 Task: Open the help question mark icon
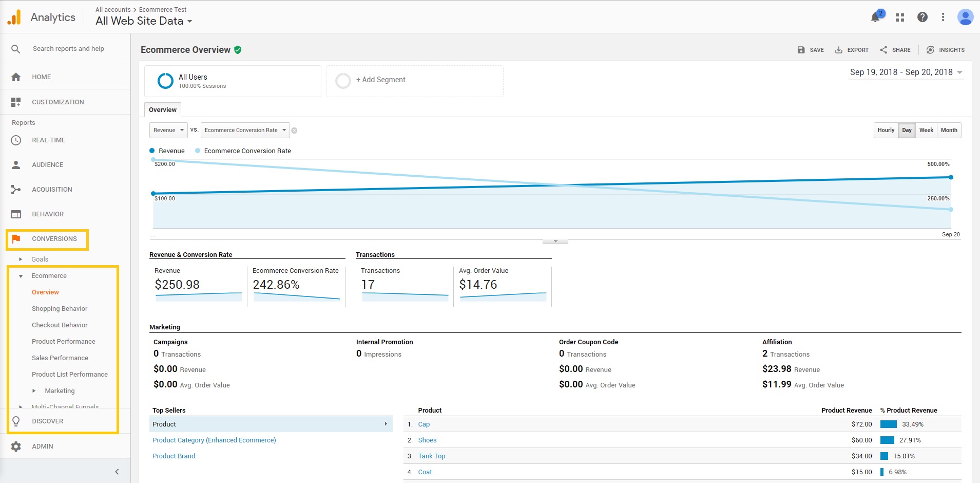click(x=923, y=17)
